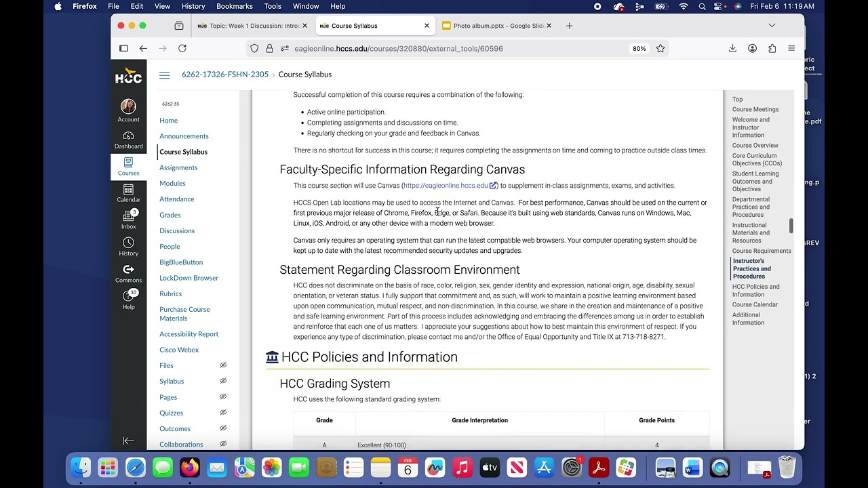Collapse the global navigation sidebar
Image resolution: width=868 pixels, height=488 pixels.
(128, 441)
